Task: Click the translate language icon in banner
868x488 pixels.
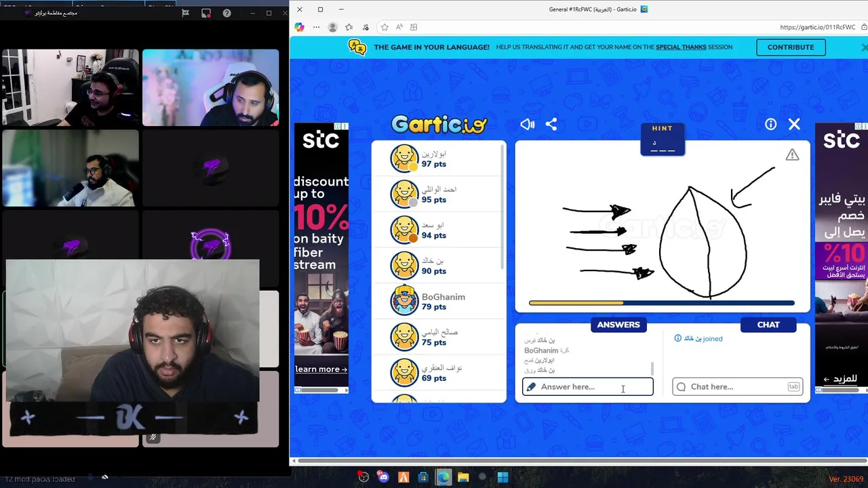Action: 357,47
